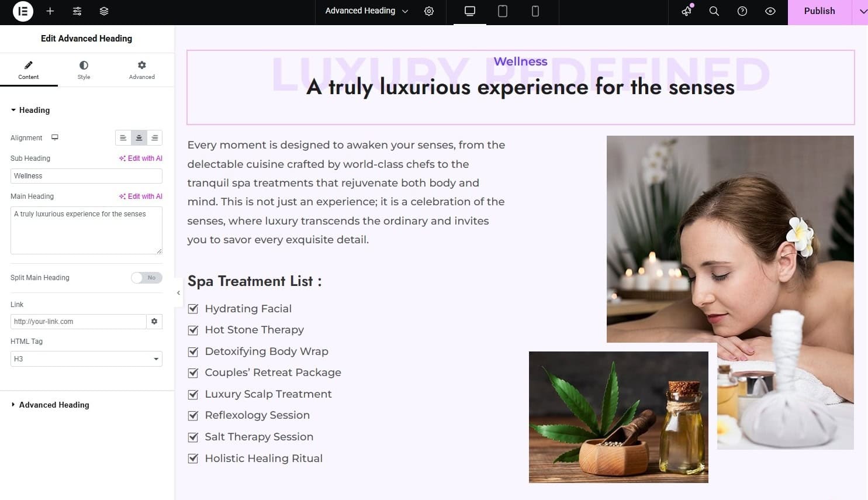This screenshot has width=868, height=500.
Task: Switch to mobile device view
Action: 535,11
